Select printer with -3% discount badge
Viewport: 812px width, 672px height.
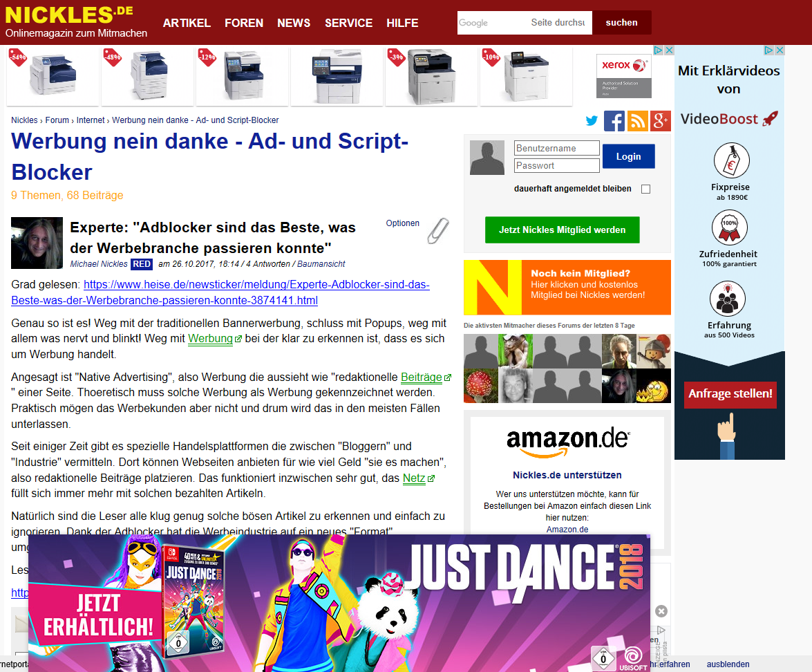point(431,76)
